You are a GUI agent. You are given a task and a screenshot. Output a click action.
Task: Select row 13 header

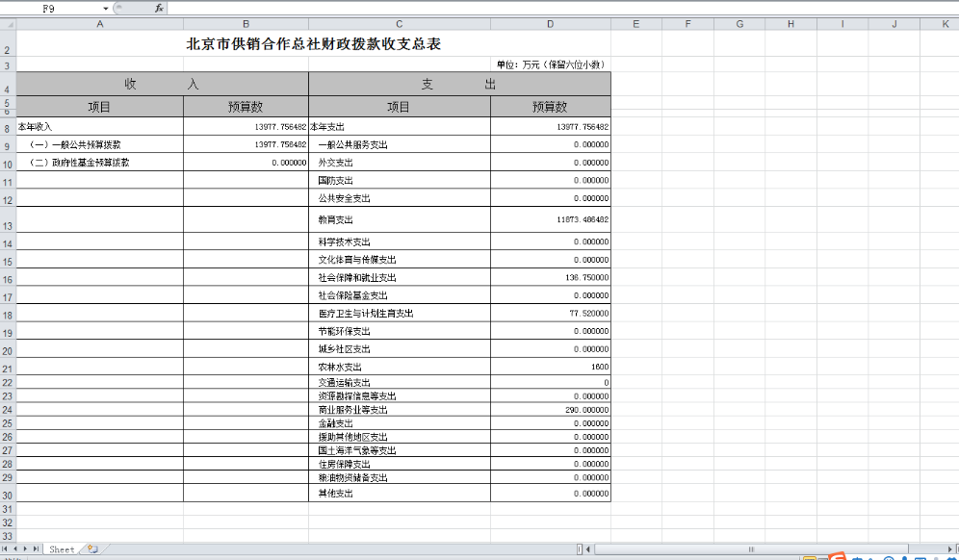coord(8,219)
